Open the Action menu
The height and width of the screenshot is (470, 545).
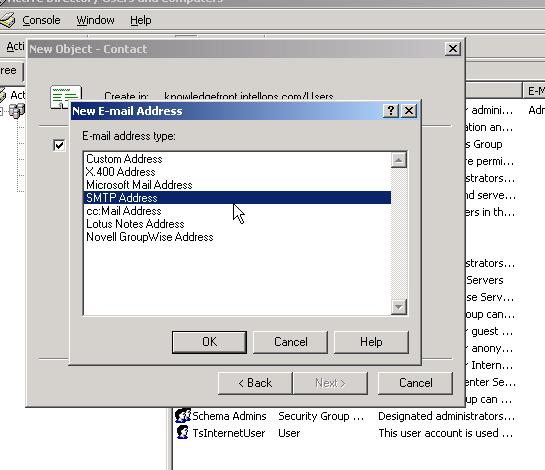[x=15, y=46]
